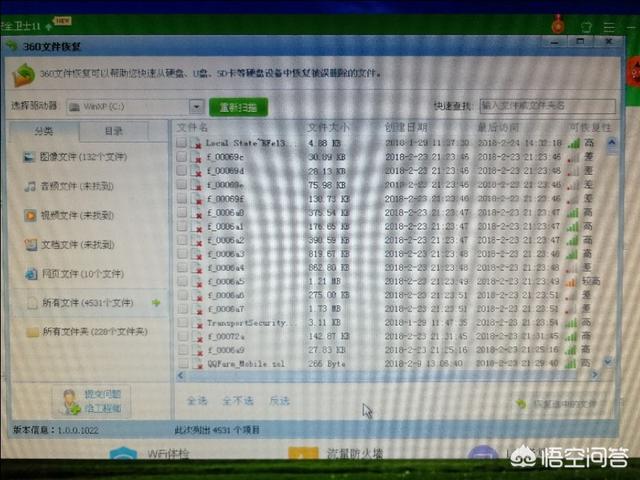
Task: Tick the checkbox next to f_00069c
Action: pos(182,158)
